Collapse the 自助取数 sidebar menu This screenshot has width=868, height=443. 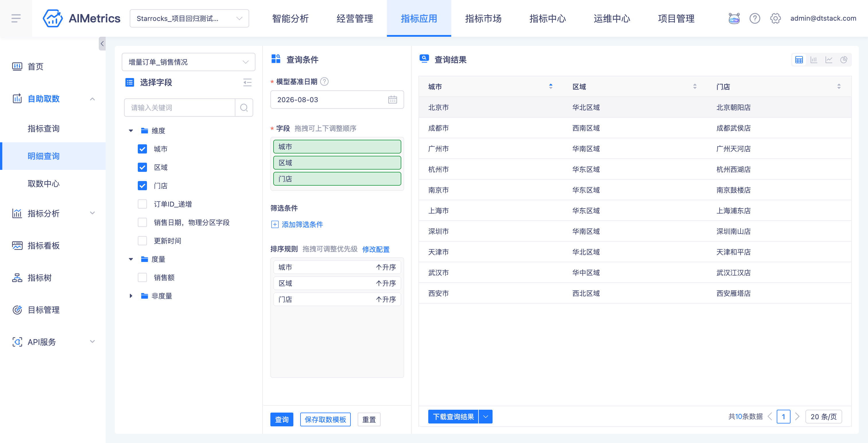click(92, 99)
